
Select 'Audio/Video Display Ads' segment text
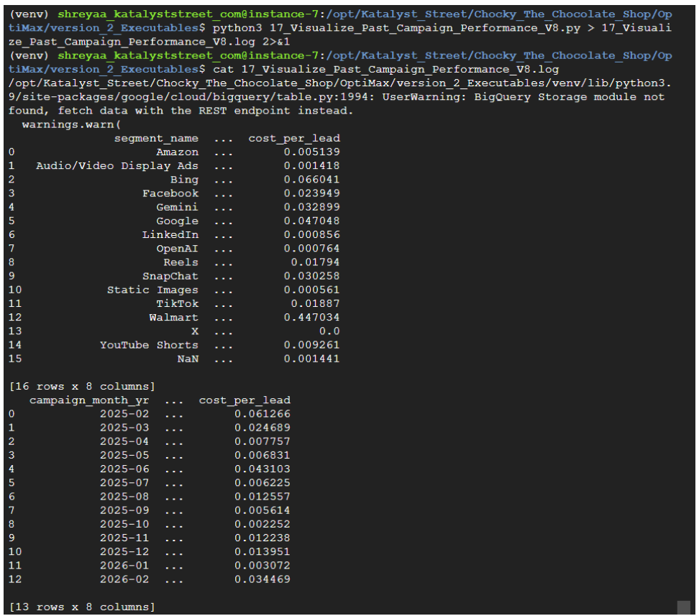[116, 166]
